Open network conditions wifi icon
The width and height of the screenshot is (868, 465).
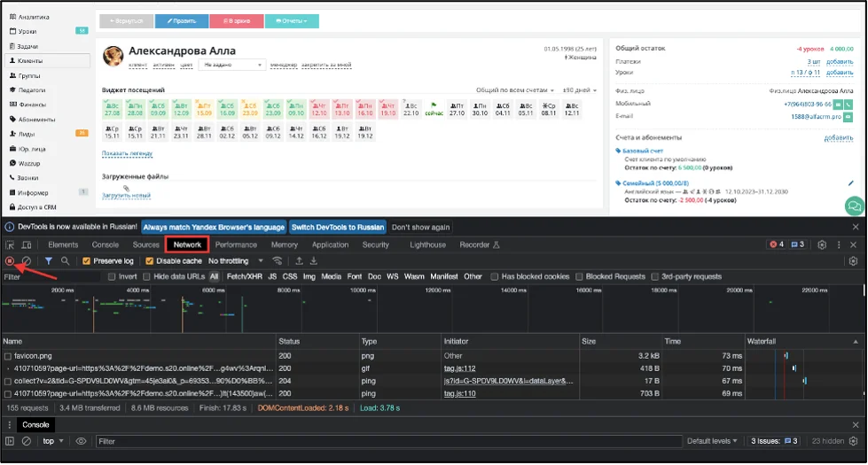pyautogui.click(x=278, y=261)
